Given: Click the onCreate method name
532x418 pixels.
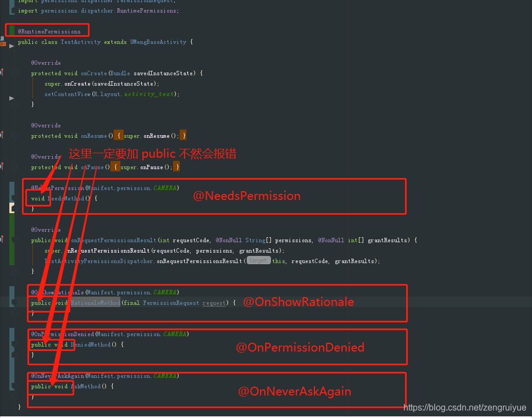Looking at the screenshot, I should tap(93, 73).
